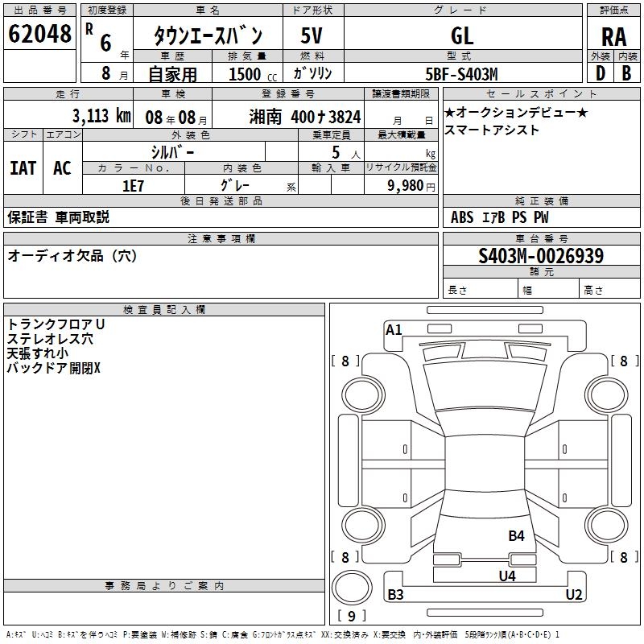The height and width of the screenshot is (644, 644).
Task: Click the inspector note トランクフロアU
Action: click(56, 324)
